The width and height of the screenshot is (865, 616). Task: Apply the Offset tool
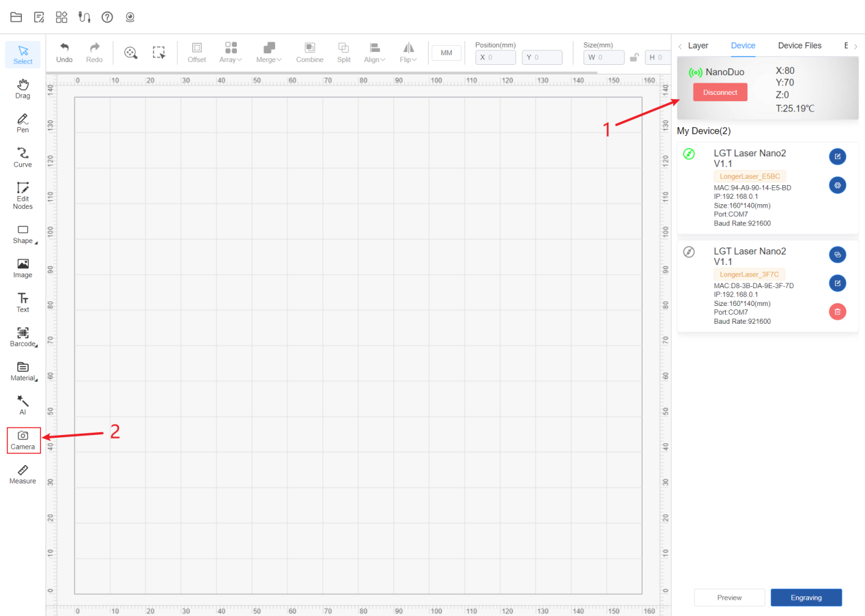[197, 53]
